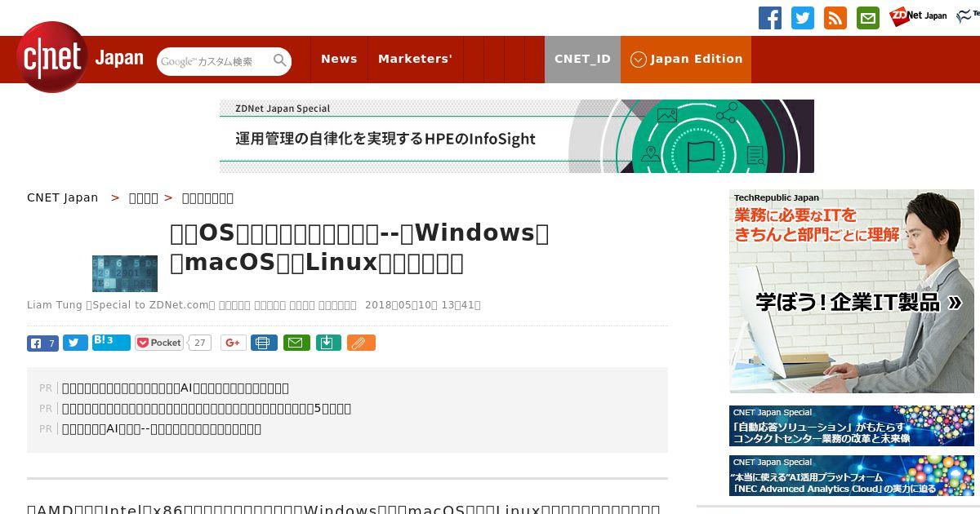
Task: Open CNET's Facebook page from header
Action: [770, 18]
